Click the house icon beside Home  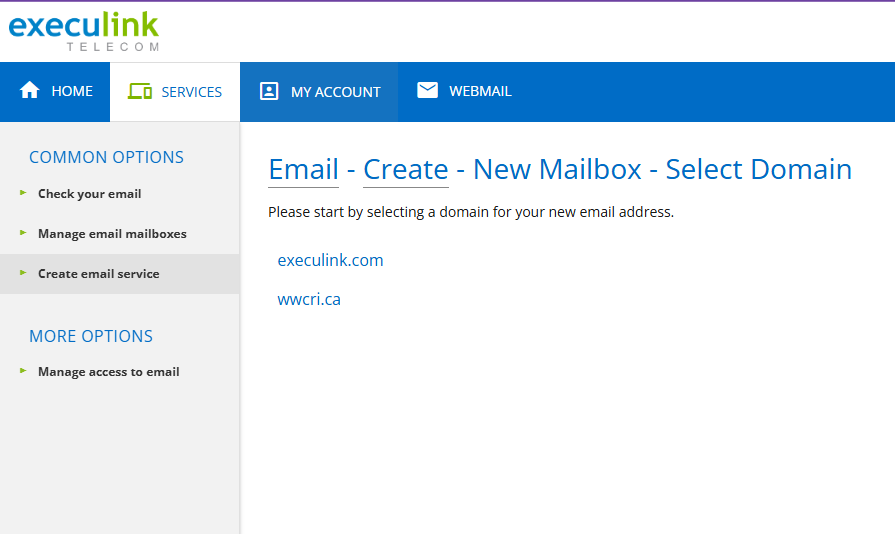coord(30,90)
